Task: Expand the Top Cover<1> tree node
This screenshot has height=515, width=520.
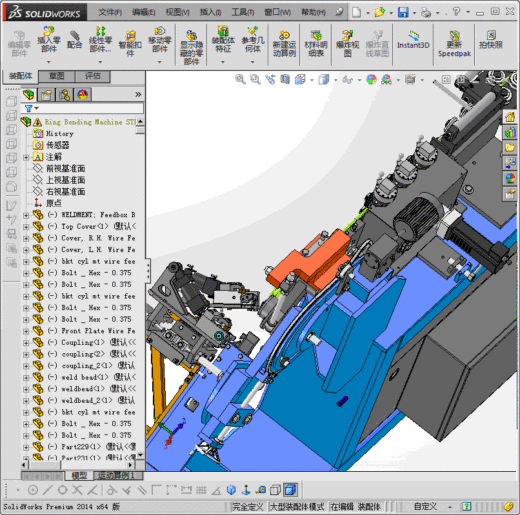Action: 26,227
